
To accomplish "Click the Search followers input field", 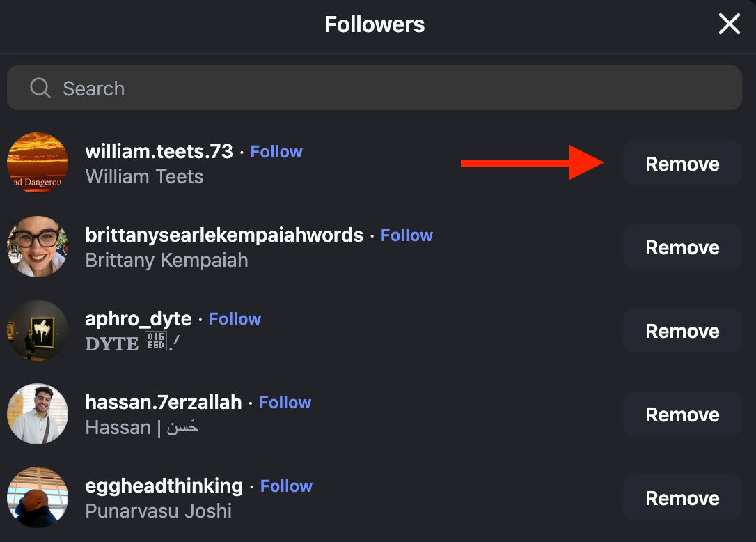I will [390, 88].
